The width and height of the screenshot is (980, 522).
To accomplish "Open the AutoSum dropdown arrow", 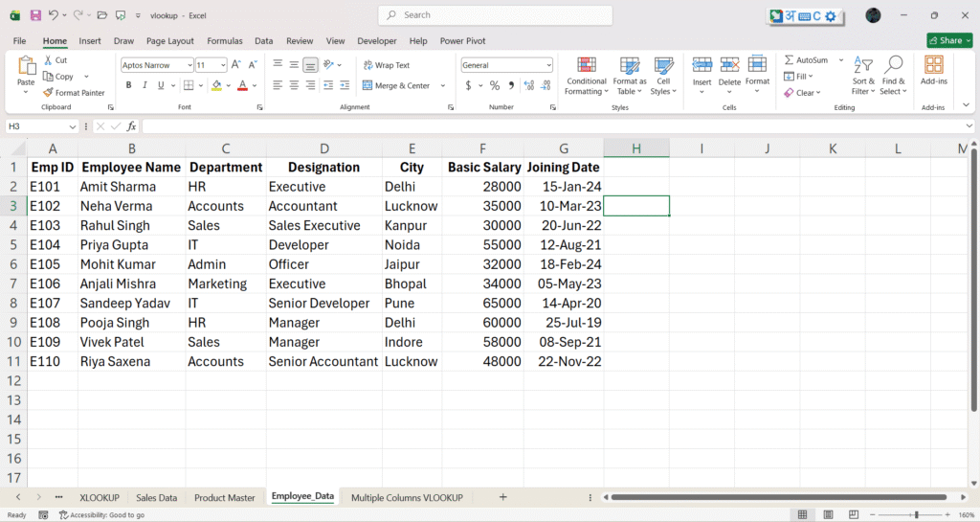I will pos(840,60).
